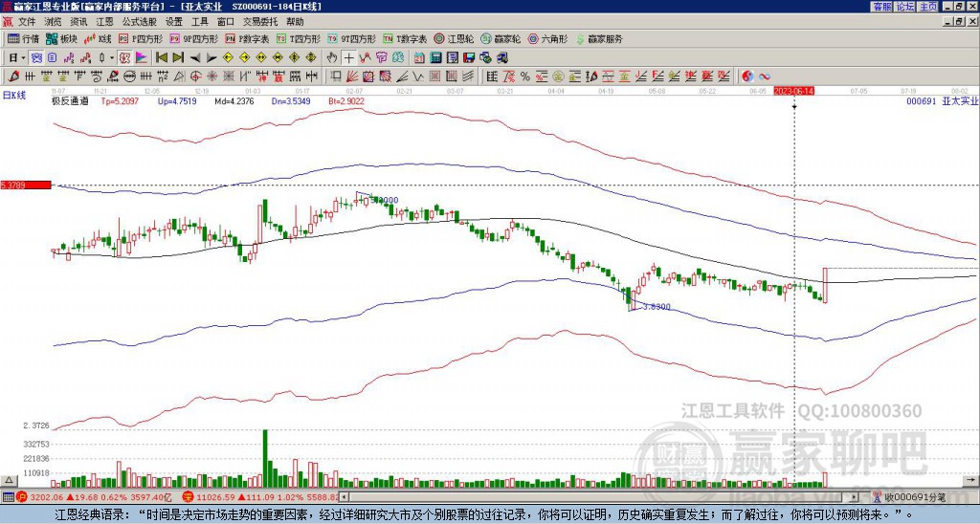Image resolution: width=980 pixels, height=524 pixels.
Task: Click the infinity loop icon
Action: click(x=765, y=76)
